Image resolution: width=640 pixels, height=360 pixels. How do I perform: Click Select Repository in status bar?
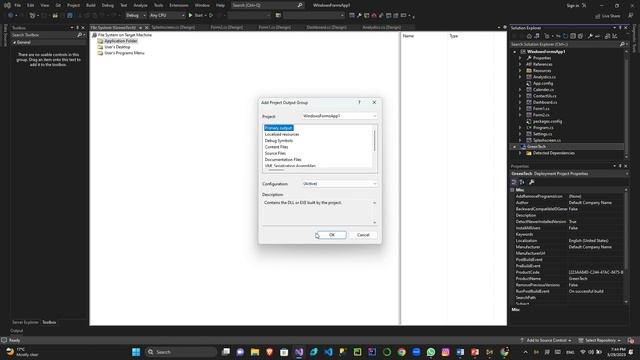pos(599,340)
